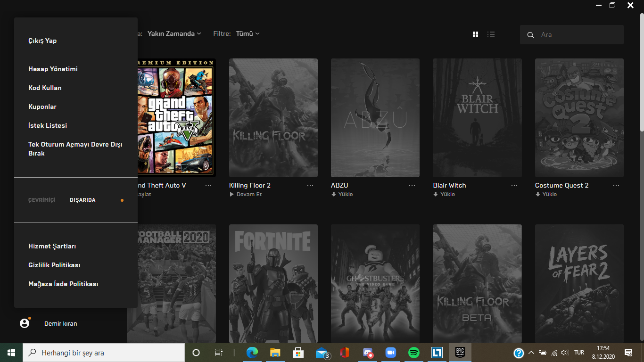Click the blue help question-mark tray icon
This screenshot has width=644, height=362.
click(x=519, y=353)
